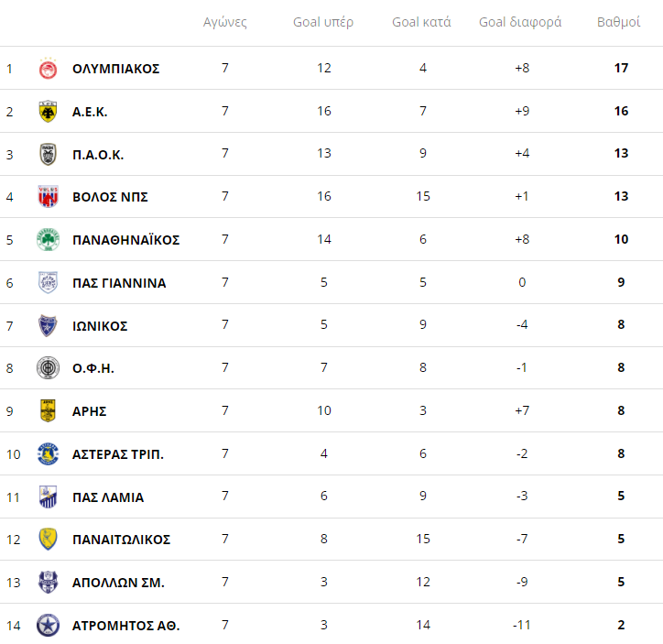Click the Olympiakos club crest icon
Image resolution: width=663 pixels, height=644 pixels.
click(48, 69)
